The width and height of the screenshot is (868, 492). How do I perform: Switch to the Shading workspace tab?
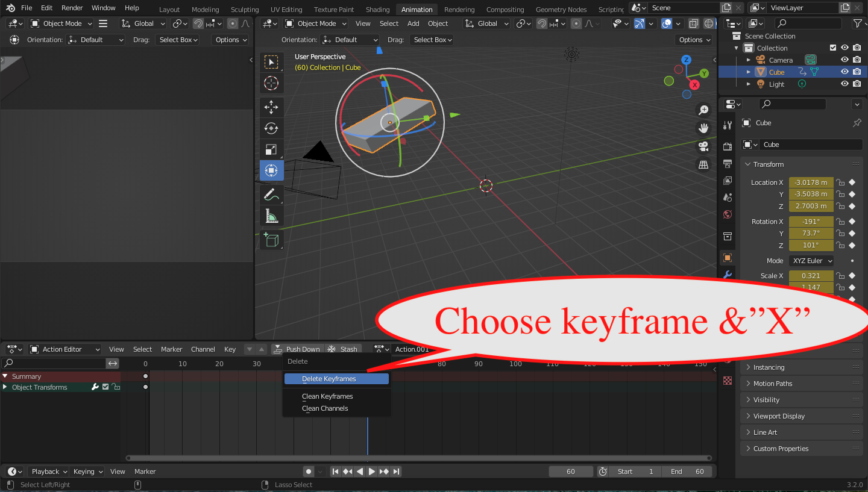(377, 9)
